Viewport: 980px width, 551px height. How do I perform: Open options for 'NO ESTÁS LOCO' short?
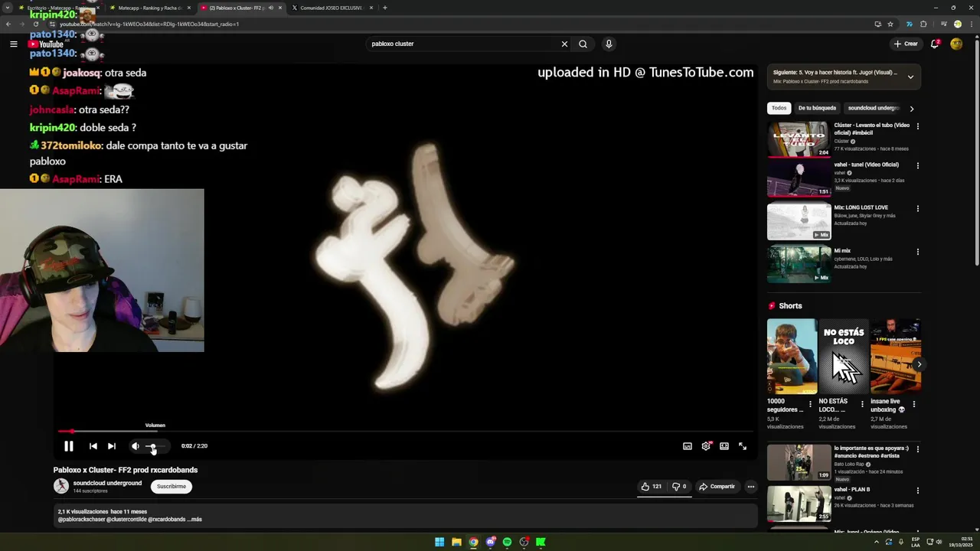pos(862,404)
